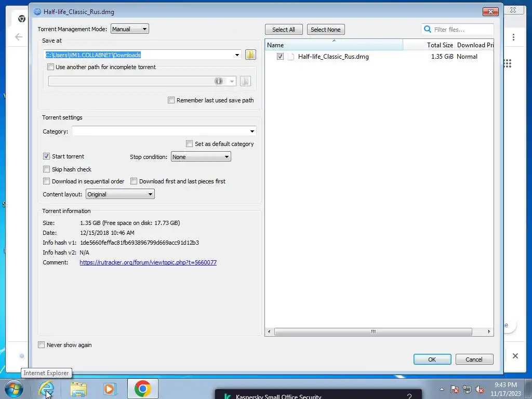Open Chrome three-dot menu behind dialog
532x399 pixels.
[513, 37]
